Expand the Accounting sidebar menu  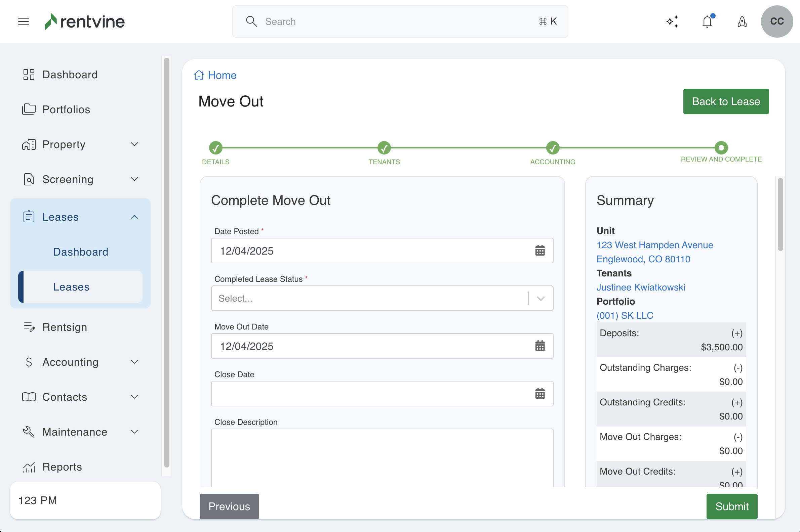point(134,362)
